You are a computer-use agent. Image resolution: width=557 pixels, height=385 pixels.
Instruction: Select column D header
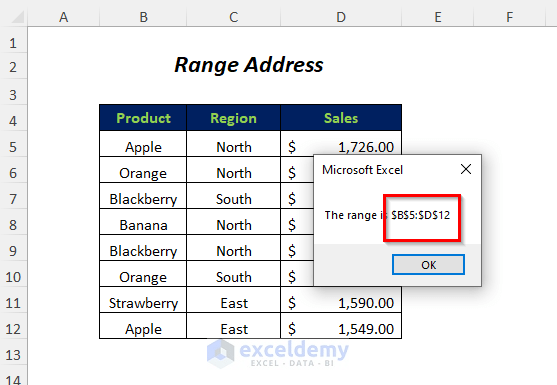341,17
